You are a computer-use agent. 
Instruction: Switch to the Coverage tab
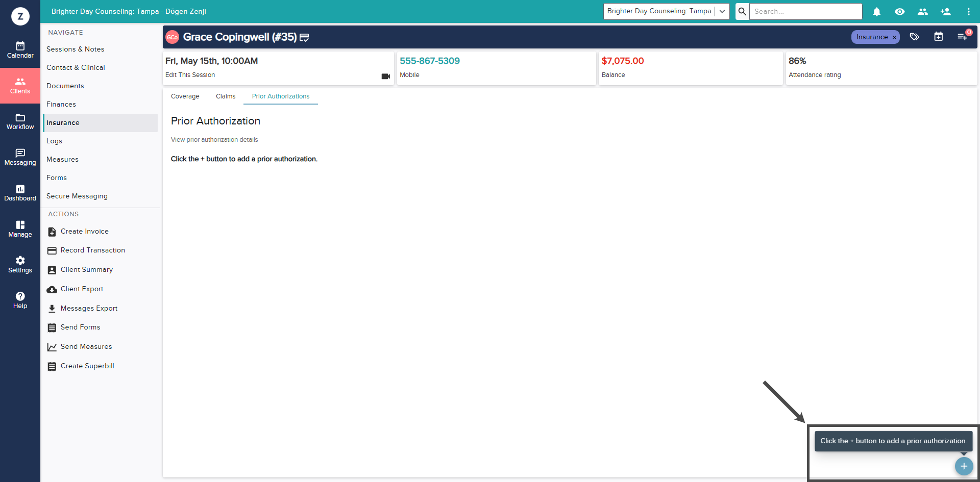[185, 96]
